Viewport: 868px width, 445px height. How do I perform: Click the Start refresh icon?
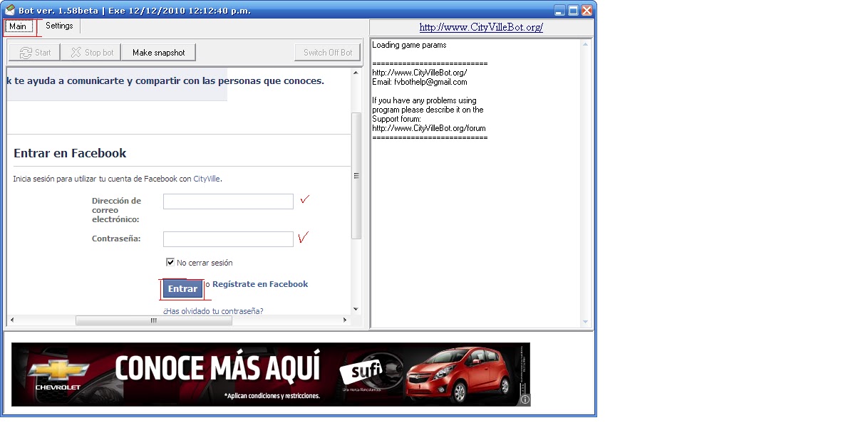(26, 53)
